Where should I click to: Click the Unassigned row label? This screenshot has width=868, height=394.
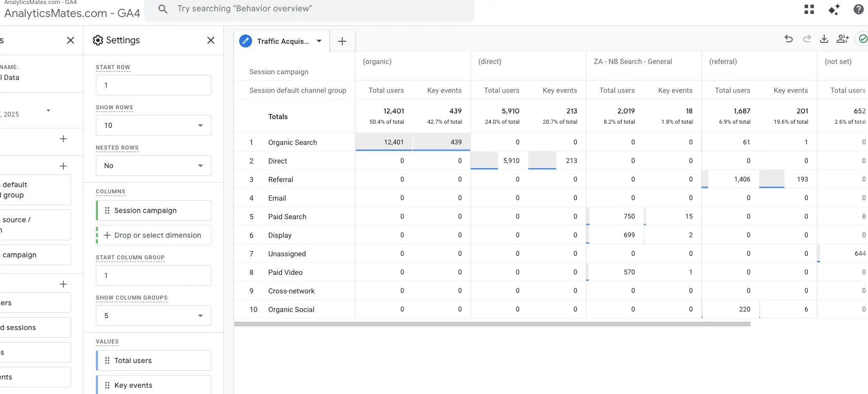click(287, 254)
